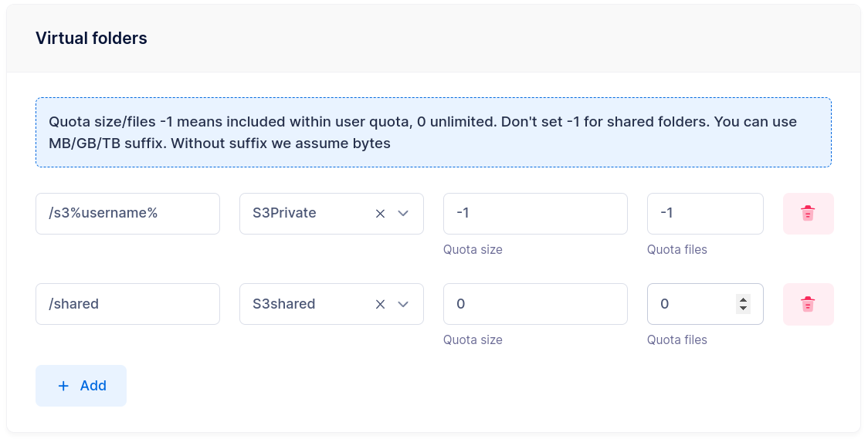Image resolution: width=868 pixels, height=439 pixels.
Task: Select the S3Private quota files field
Action: tap(704, 214)
